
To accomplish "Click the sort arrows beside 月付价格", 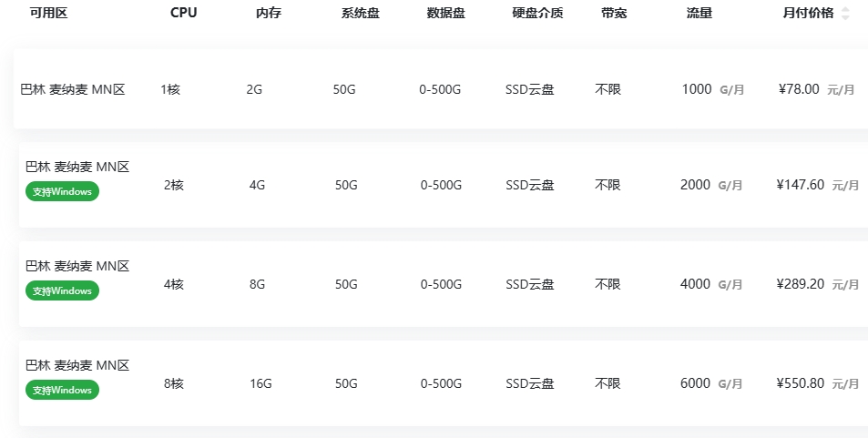I will click(x=845, y=14).
